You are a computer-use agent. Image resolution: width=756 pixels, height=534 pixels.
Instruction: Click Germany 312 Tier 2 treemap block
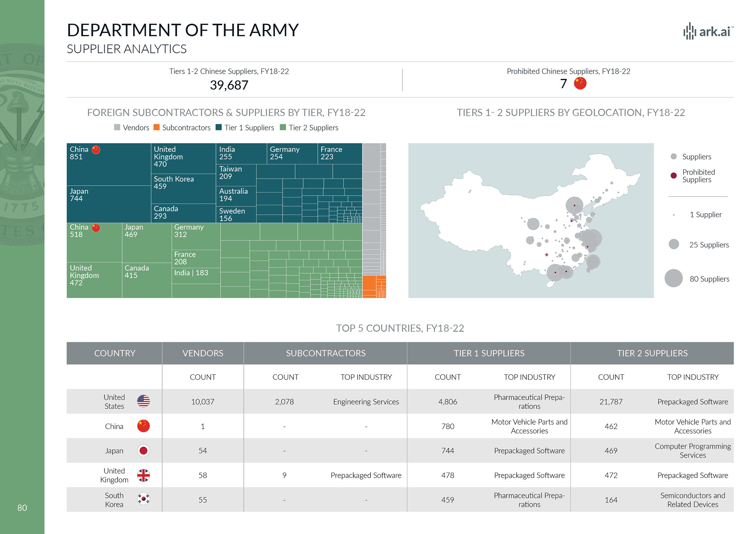[196, 236]
